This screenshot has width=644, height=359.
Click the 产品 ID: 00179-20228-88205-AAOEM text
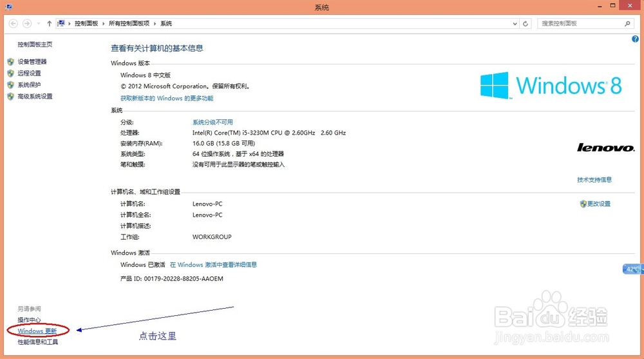pos(172,279)
